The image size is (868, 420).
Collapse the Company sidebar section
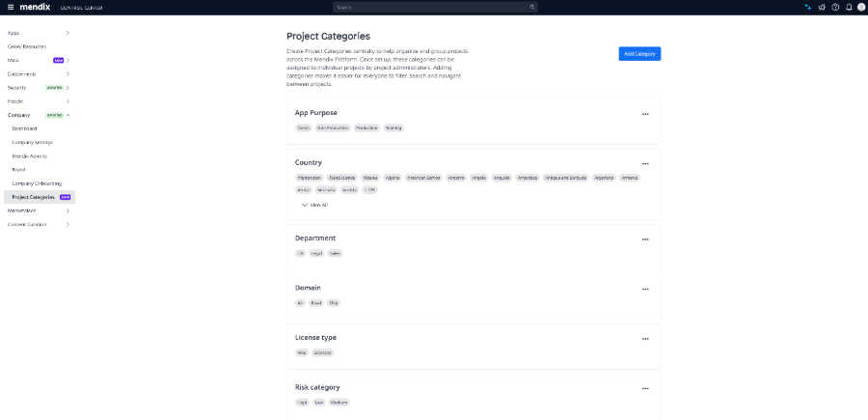point(68,115)
